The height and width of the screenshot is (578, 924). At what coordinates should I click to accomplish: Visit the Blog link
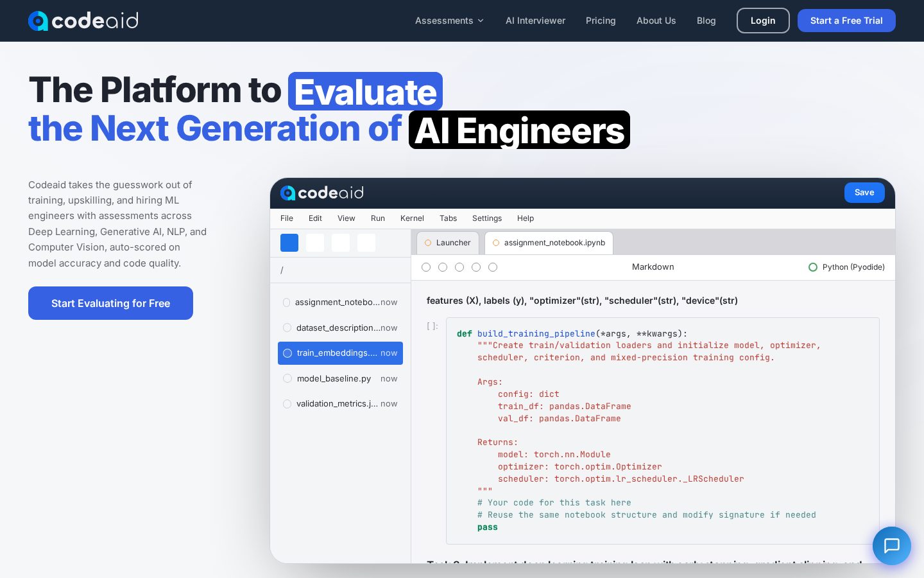706,21
